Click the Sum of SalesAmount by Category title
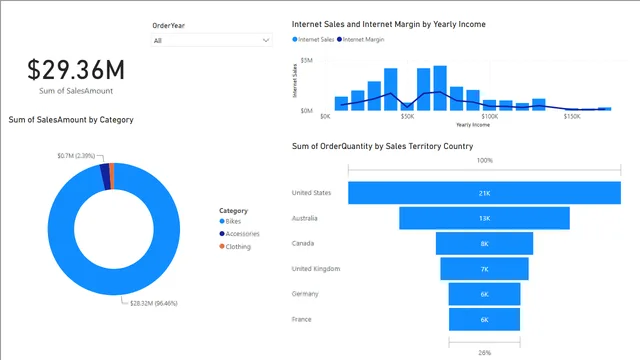 coord(71,120)
